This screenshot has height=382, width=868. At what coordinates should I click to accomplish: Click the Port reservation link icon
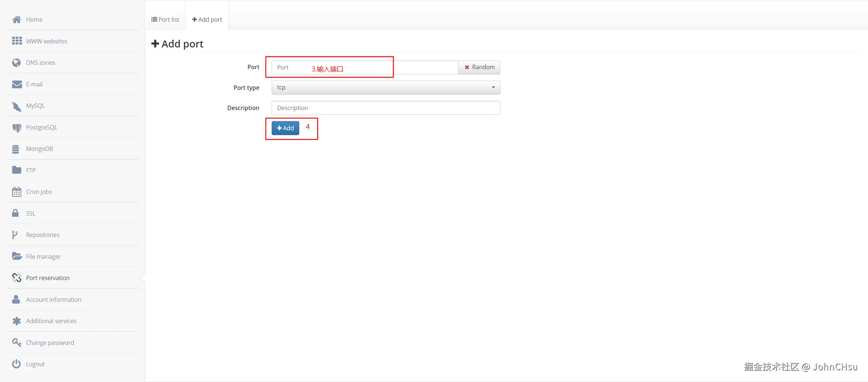click(x=17, y=277)
